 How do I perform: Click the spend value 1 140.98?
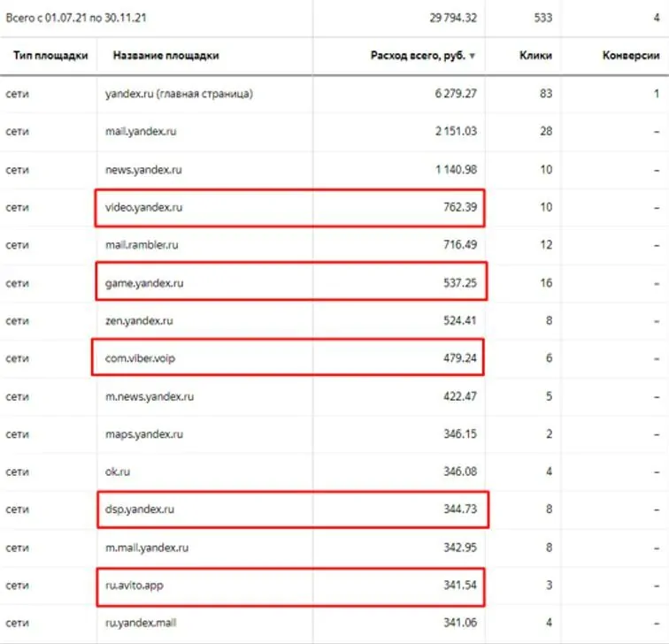coord(456,170)
